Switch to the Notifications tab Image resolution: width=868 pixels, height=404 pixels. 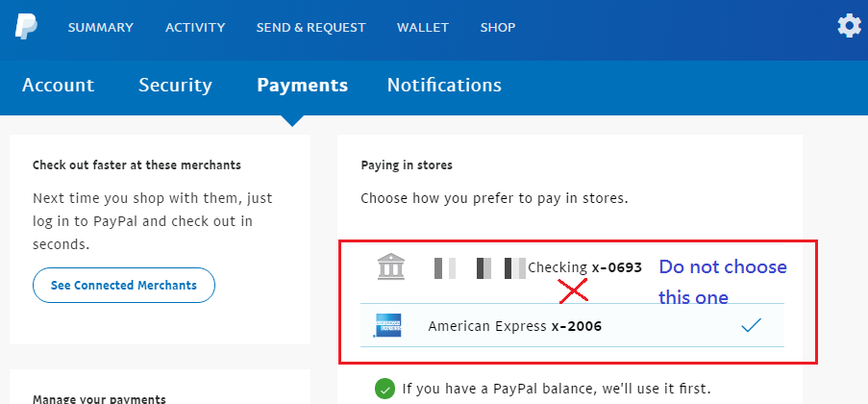pyautogui.click(x=444, y=85)
